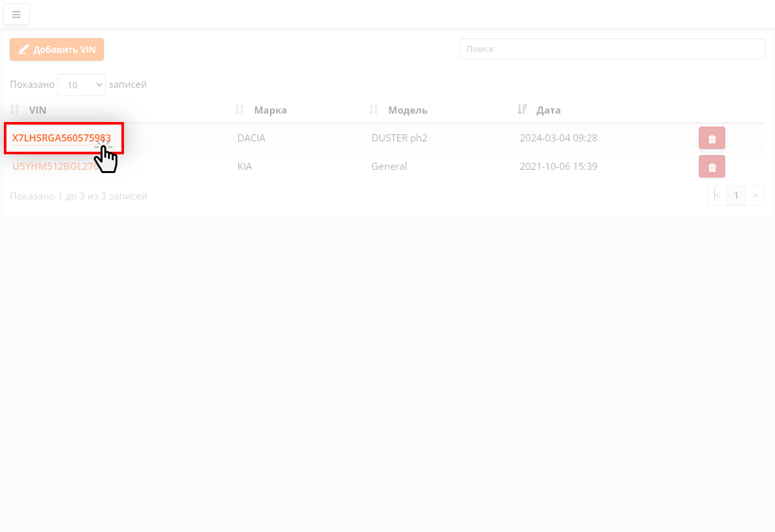The width and height of the screenshot is (775, 532).
Task: Sort table by VIN column arrows
Action: pyautogui.click(x=15, y=110)
